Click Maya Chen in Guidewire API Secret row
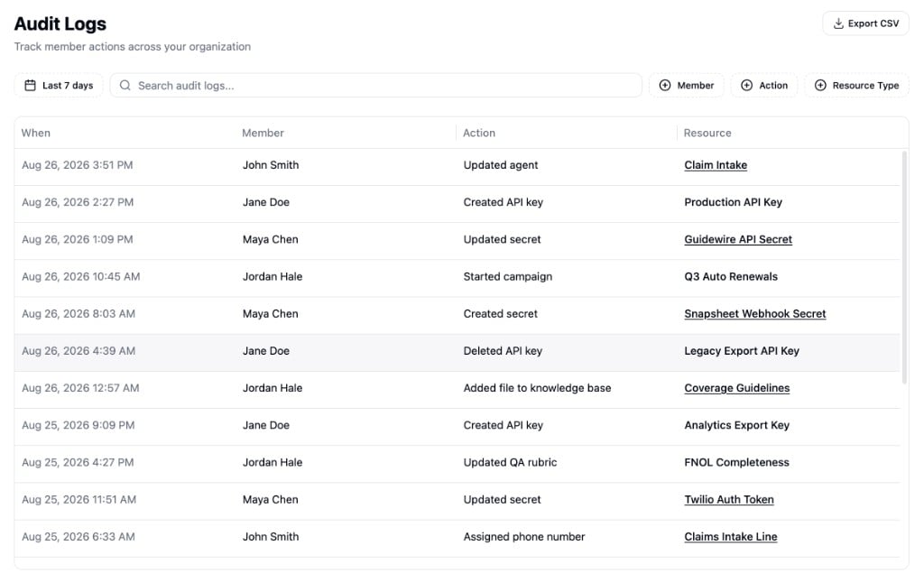 tap(271, 240)
